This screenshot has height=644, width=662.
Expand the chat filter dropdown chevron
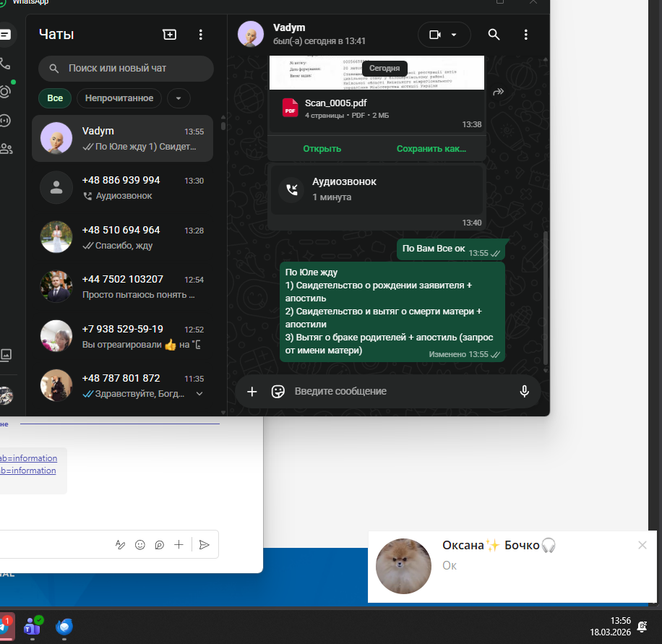click(179, 98)
